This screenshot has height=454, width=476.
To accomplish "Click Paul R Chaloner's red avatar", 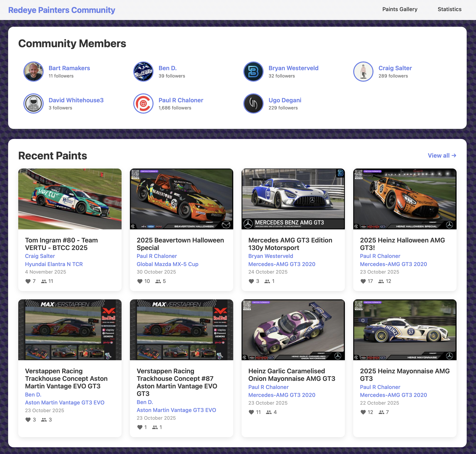I will pos(143,103).
